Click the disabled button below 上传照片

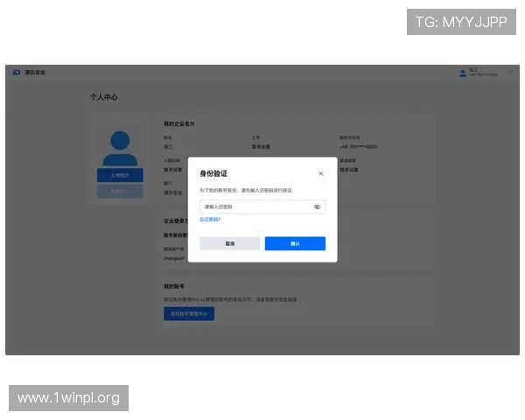click(120, 192)
